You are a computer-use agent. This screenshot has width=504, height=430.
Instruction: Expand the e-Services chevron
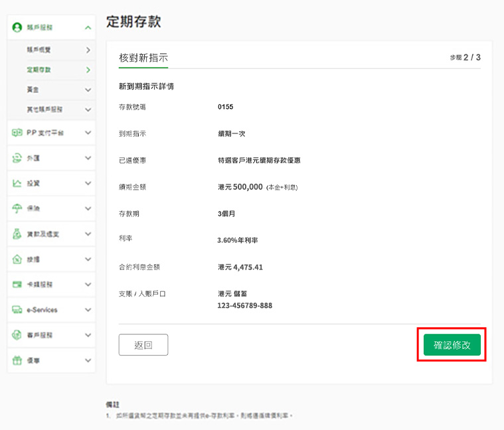tap(88, 310)
